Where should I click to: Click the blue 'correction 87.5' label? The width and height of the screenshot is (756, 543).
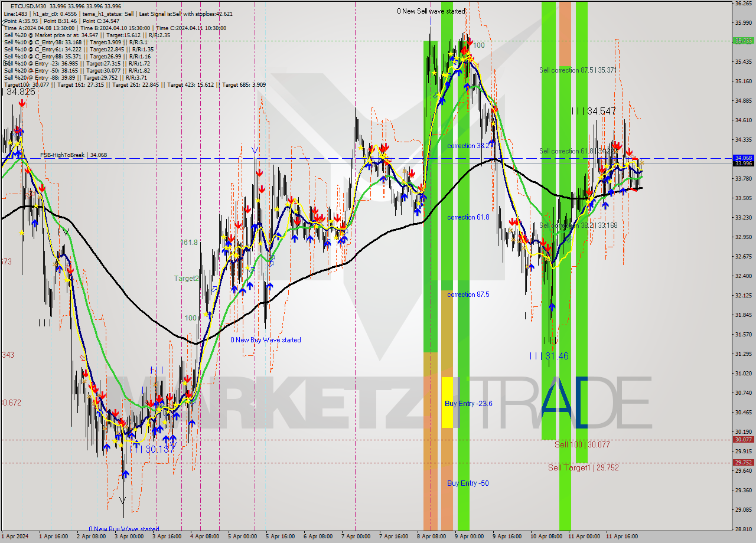(468, 295)
